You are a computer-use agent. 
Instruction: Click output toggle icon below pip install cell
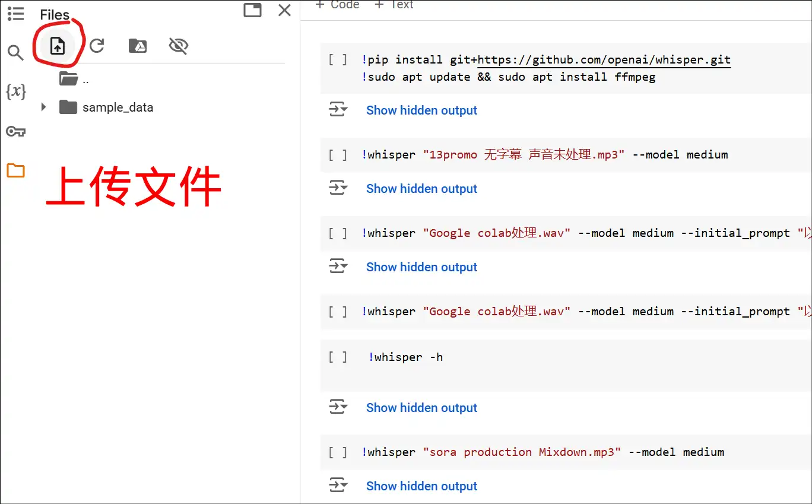pyautogui.click(x=338, y=110)
